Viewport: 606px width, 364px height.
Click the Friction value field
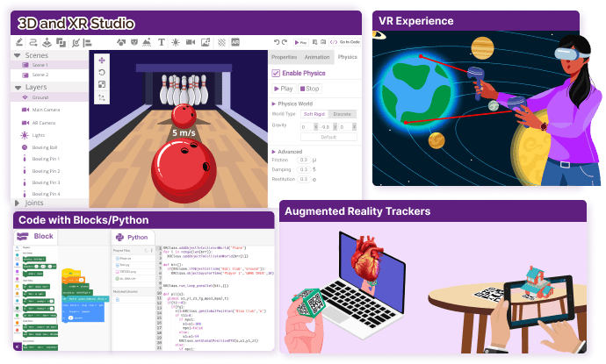pos(304,160)
